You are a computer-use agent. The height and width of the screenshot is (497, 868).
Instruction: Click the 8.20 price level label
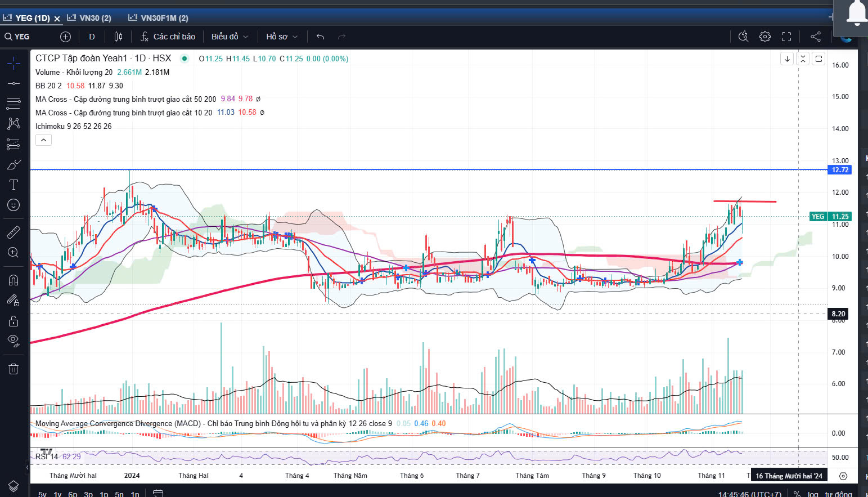point(838,314)
